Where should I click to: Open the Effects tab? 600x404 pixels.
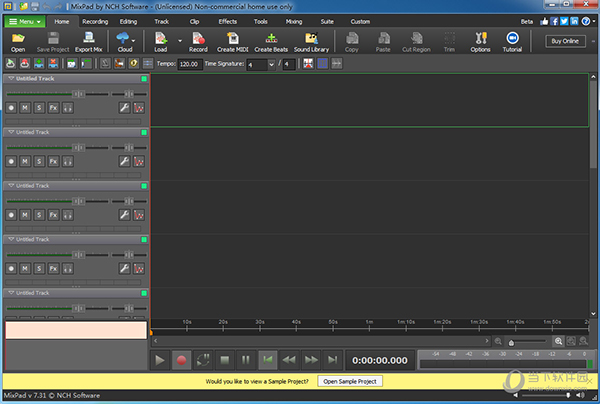(228, 22)
